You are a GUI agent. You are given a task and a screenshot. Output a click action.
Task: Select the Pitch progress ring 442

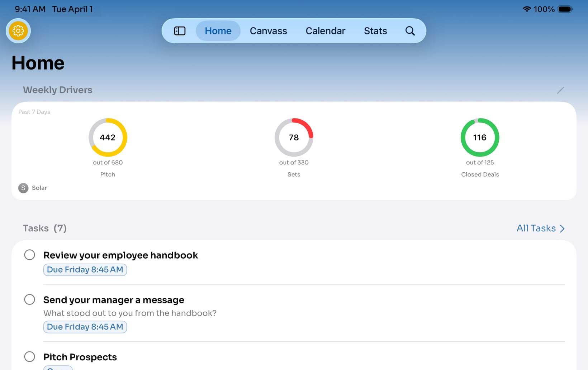tap(108, 138)
